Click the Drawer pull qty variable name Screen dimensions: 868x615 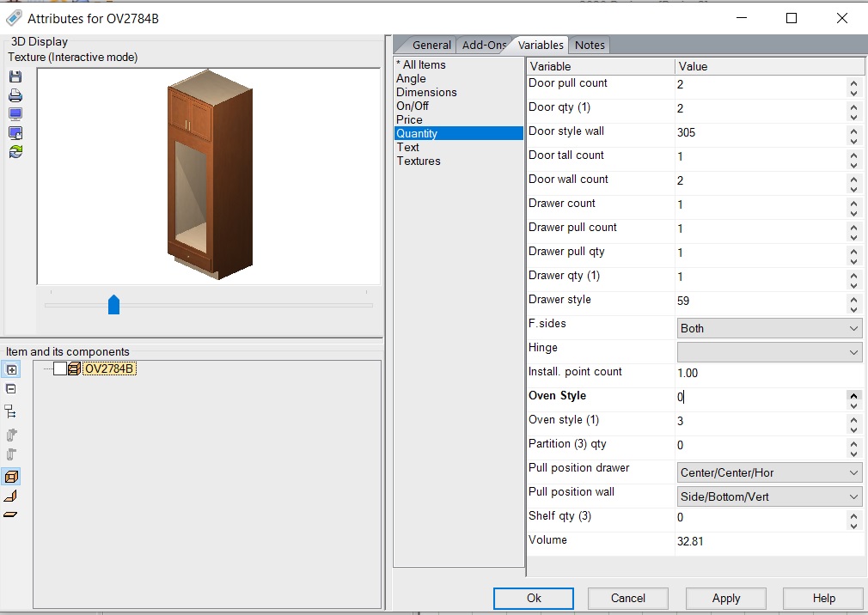coord(566,252)
